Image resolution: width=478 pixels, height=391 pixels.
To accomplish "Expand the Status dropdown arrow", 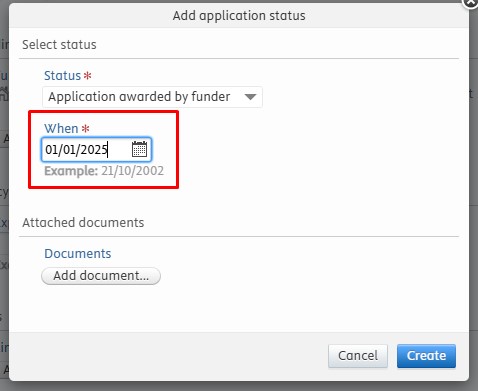I will pos(250,97).
